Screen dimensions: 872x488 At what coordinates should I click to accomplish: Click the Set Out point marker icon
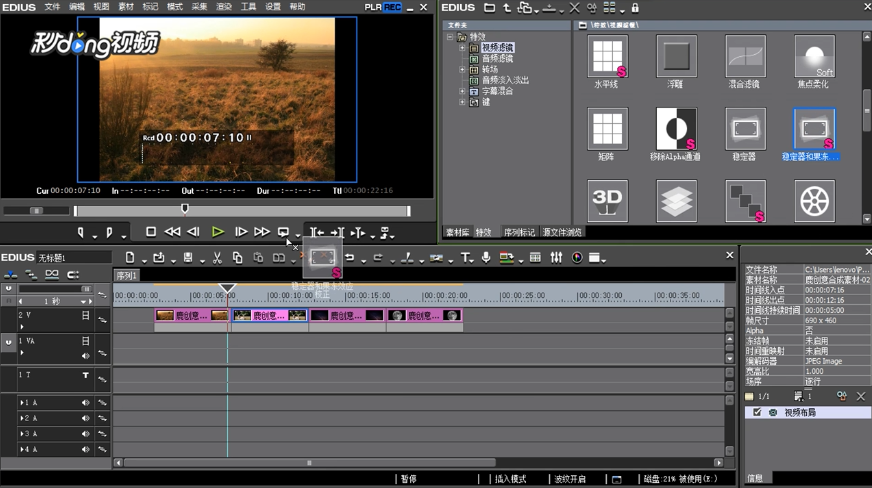pyautogui.click(x=110, y=232)
